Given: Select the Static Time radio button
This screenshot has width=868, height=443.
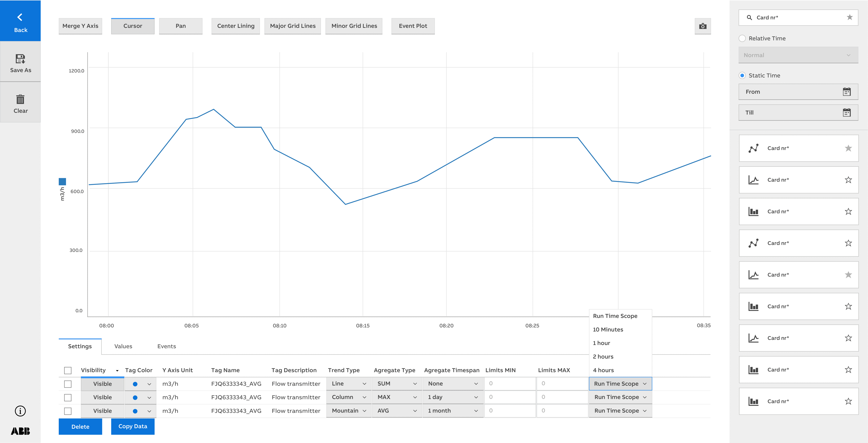Looking at the screenshot, I should point(742,75).
